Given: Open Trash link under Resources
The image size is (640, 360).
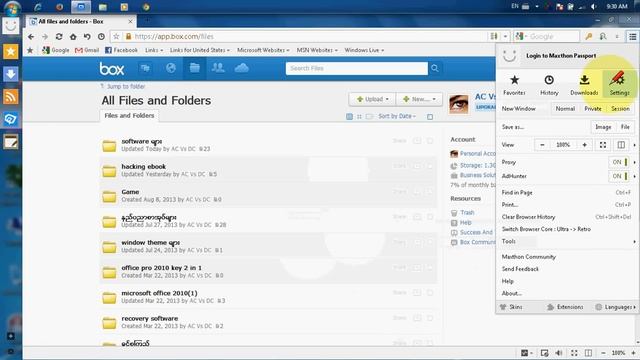Looking at the screenshot, I should 467,213.
